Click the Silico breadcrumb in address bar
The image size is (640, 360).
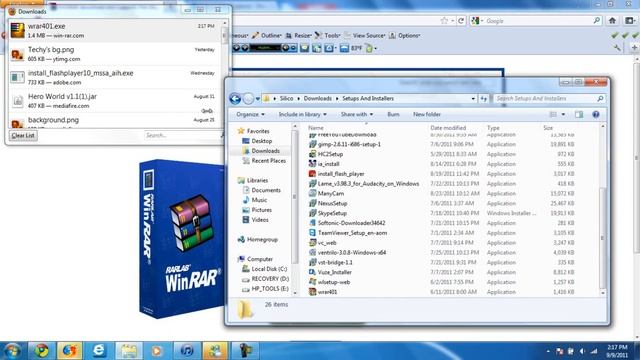click(287, 98)
